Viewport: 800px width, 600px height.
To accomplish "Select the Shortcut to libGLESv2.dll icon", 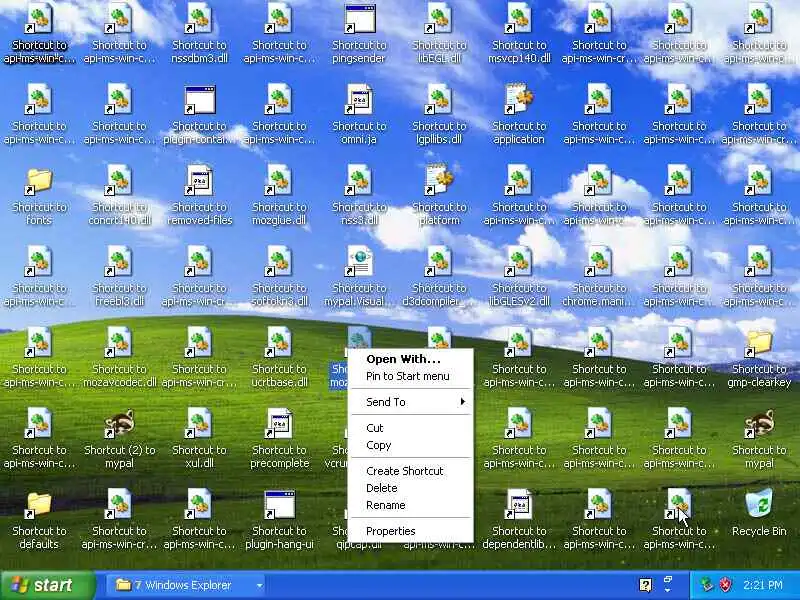I will point(519,277).
